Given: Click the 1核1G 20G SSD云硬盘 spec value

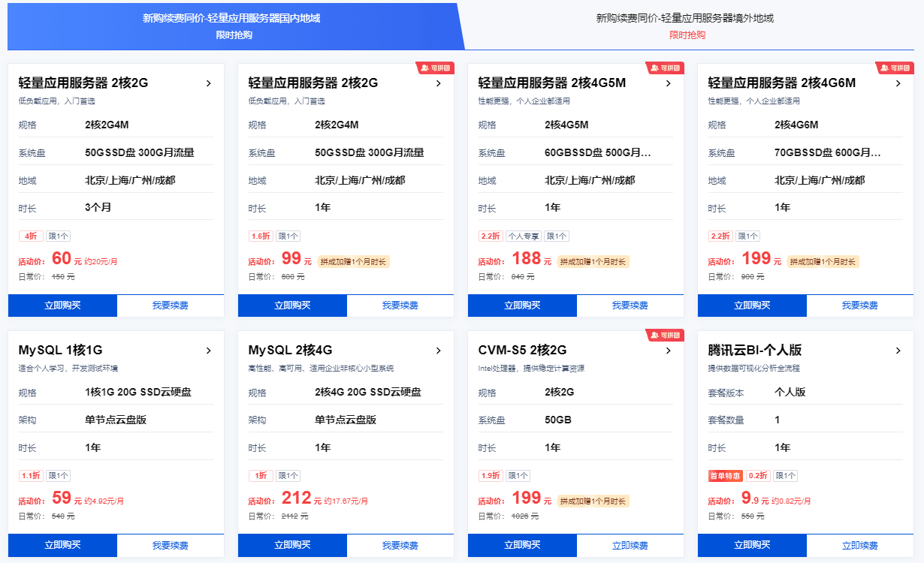Looking at the screenshot, I should [x=138, y=392].
